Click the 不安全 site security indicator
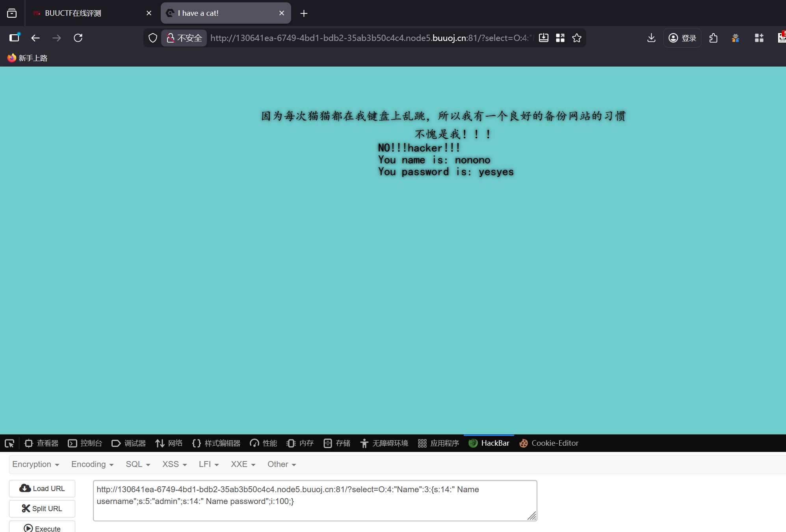Image resolution: width=786 pixels, height=532 pixels. [x=184, y=38]
